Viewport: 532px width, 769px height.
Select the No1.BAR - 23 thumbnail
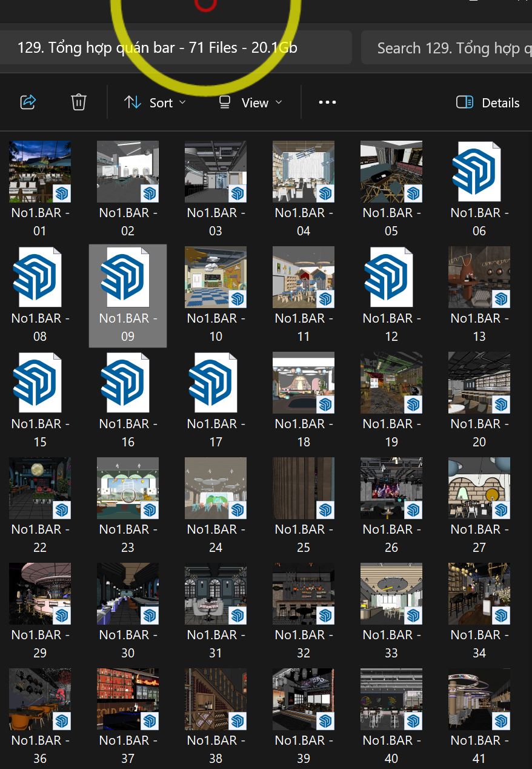128,488
